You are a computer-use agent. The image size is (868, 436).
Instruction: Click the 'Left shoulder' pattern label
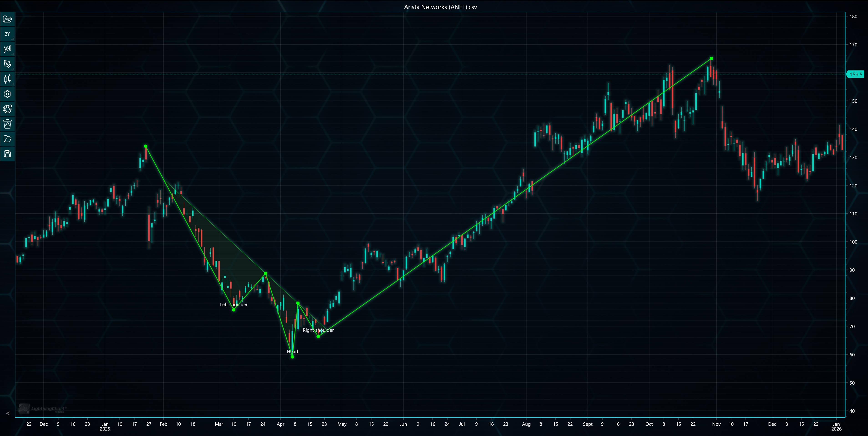tap(234, 304)
